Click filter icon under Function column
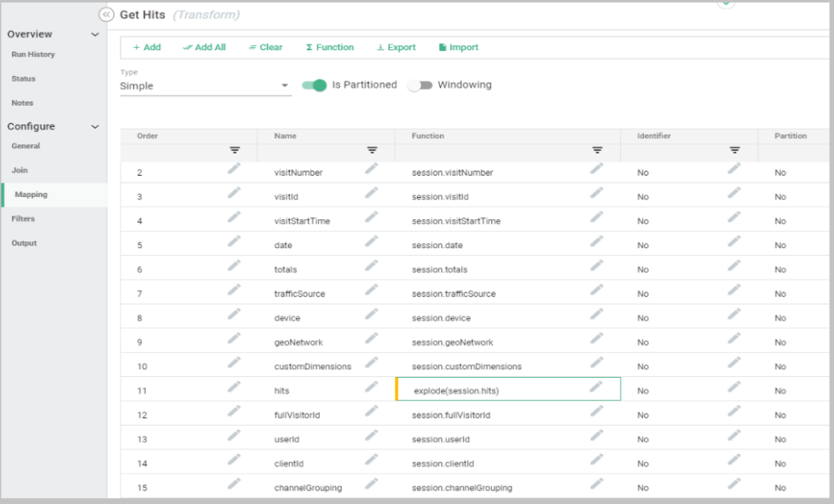834x504 pixels. point(597,150)
